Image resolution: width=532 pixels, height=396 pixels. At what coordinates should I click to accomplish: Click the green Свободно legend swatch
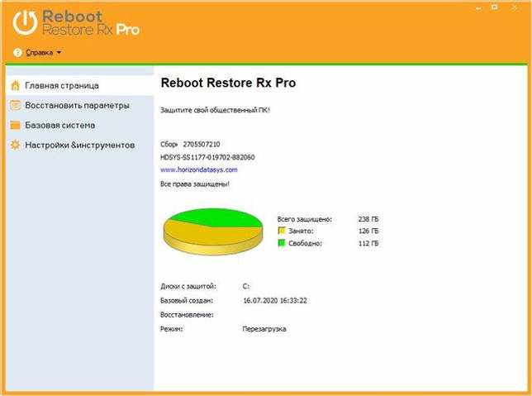pos(282,243)
